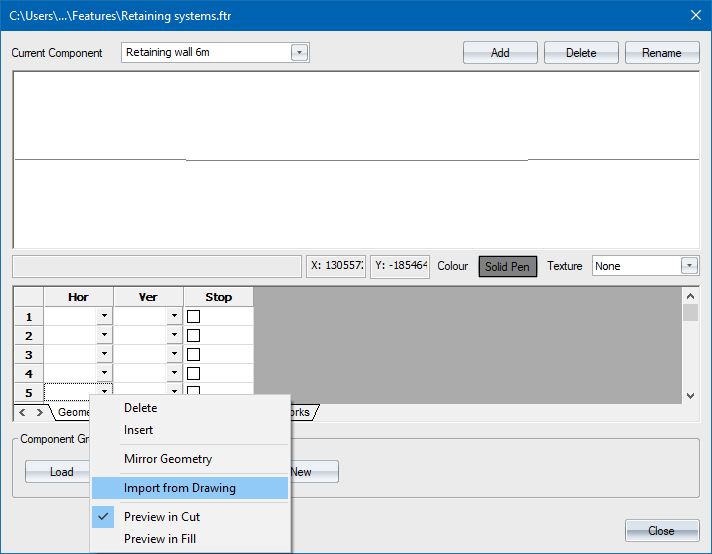Tick the Stop checkbox in row 2
The height and width of the screenshot is (554, 712).
click(194, 336)
